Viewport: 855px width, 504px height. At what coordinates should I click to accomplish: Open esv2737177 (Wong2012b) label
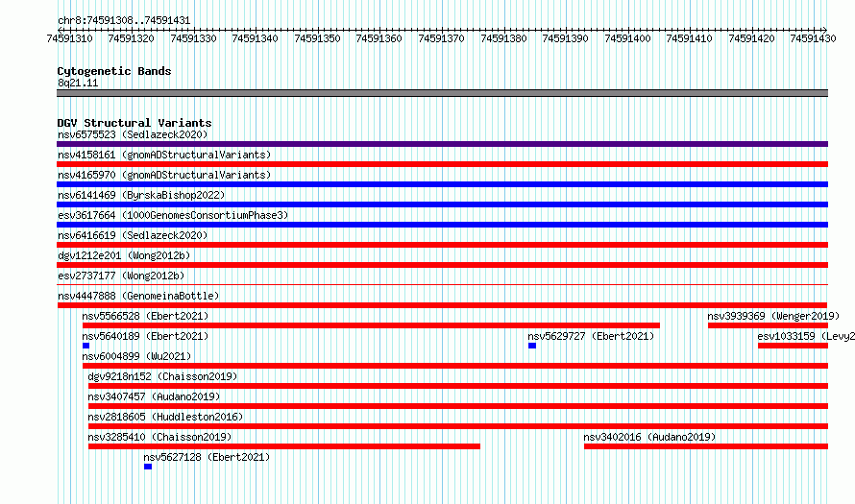coord(121,276)
